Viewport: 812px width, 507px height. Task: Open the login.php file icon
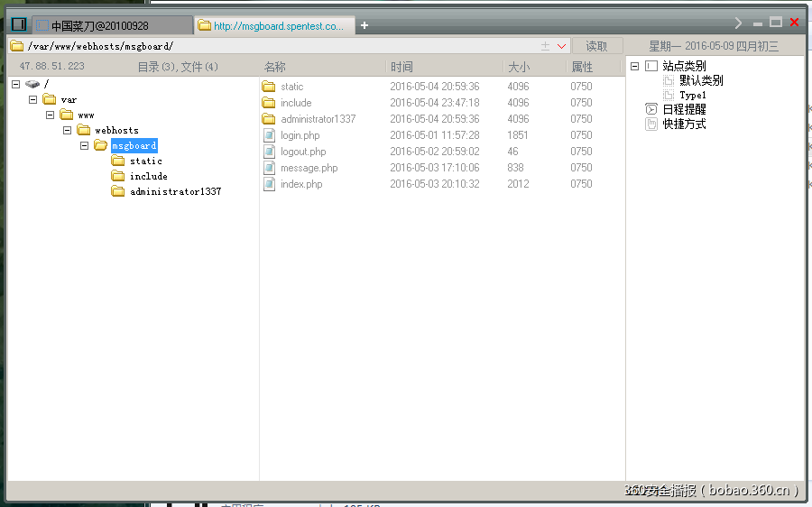(269, 135)
